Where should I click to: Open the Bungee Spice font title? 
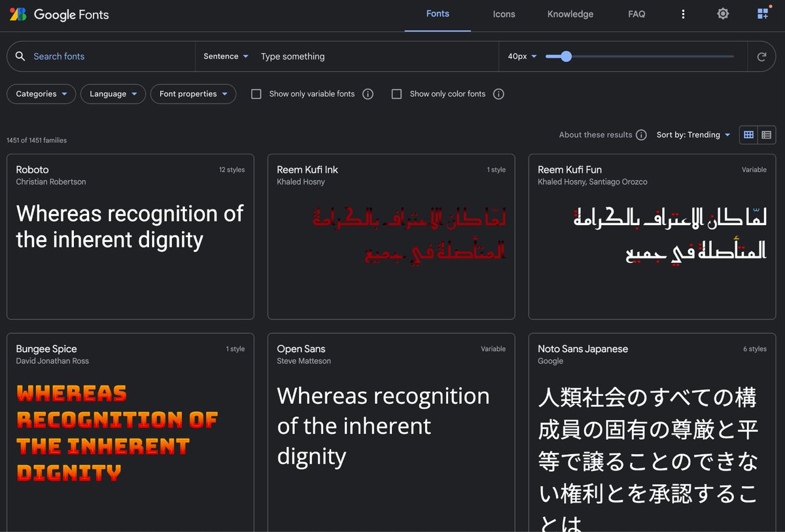coord(46,349)
